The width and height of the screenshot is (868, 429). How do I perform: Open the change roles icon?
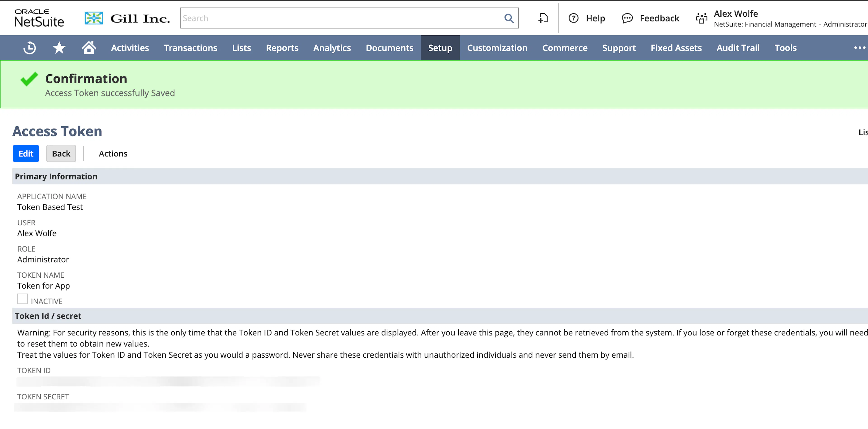click(702, 18)
